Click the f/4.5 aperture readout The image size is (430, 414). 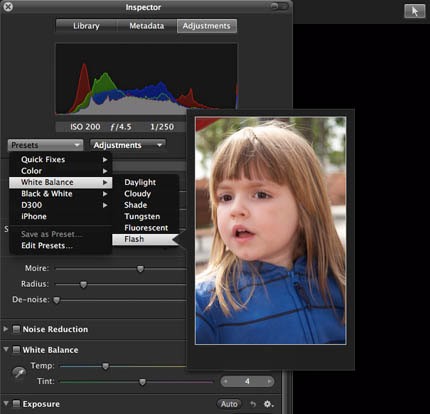point(121,127)
